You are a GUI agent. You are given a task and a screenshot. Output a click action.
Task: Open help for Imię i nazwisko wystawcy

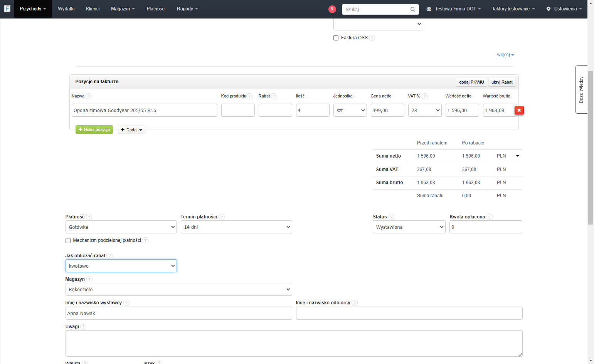126,303
